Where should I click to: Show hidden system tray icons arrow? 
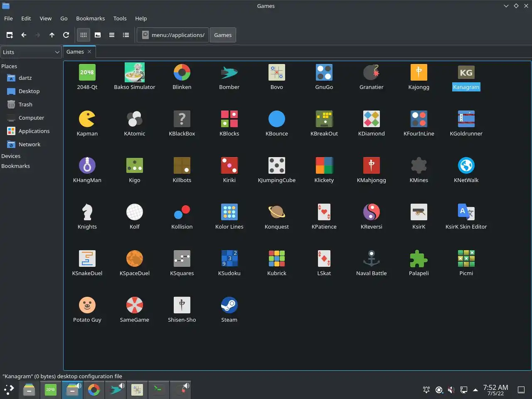[475, 390]
